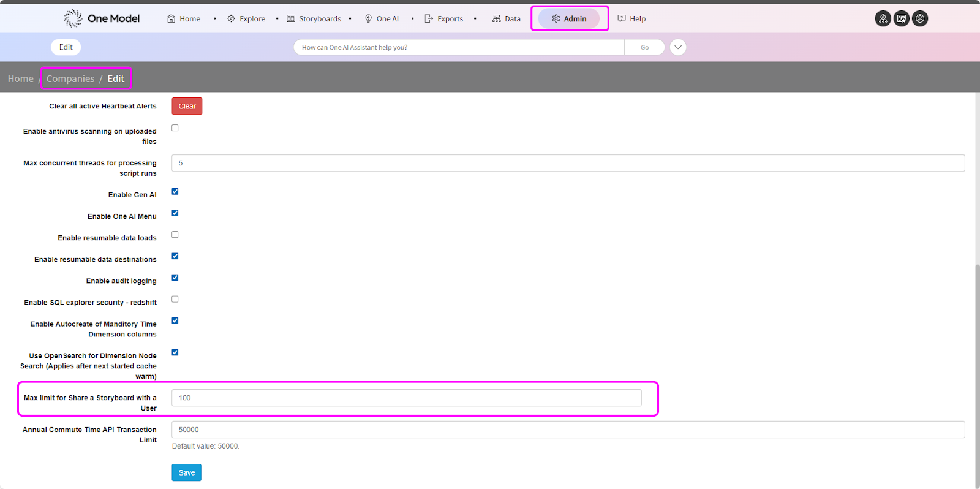This screenshot has height=489, width=980.
Task: Expand the One AI Assistant chevron dropdown
Action: [x=677, y=47]
